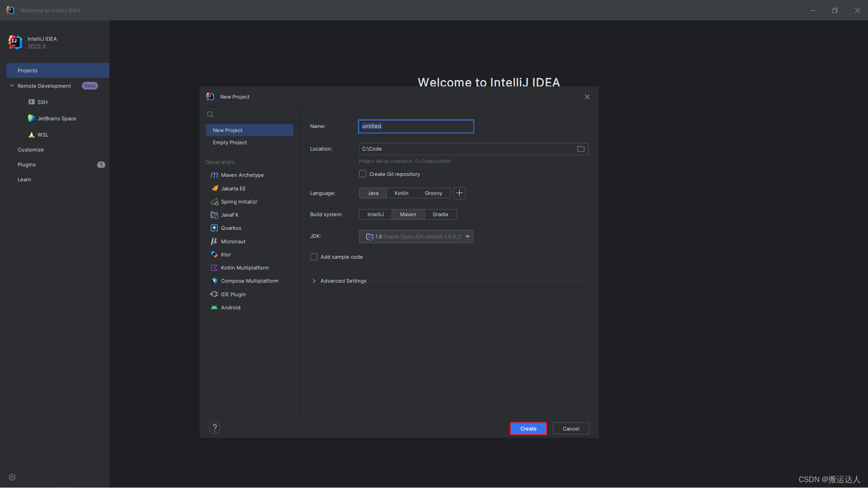Add another language with the plus button
Viewport: 868px width, 488px height.
pyautogui.click(x=459, y=193)
